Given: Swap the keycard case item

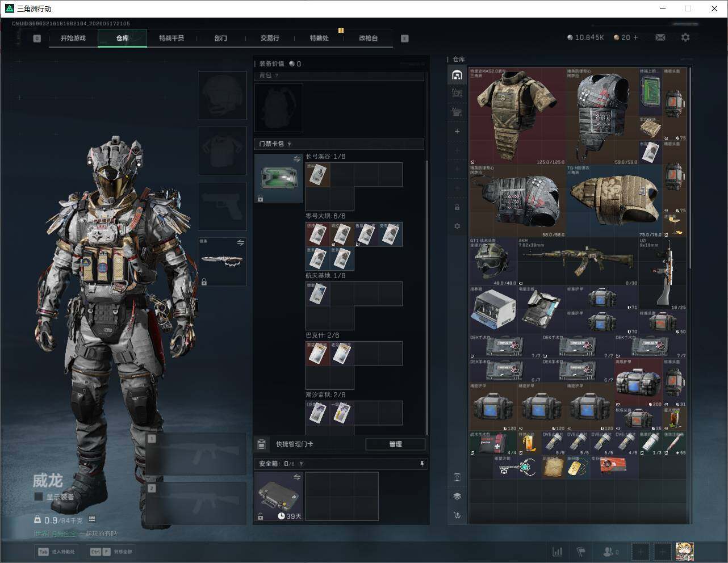Looking at the screenshot, I should pyautogui.click(x=297, y=159).
